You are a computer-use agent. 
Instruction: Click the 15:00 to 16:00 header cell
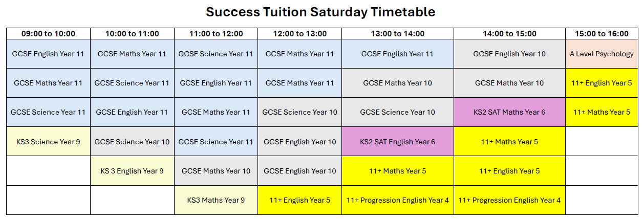coord(602,34)
